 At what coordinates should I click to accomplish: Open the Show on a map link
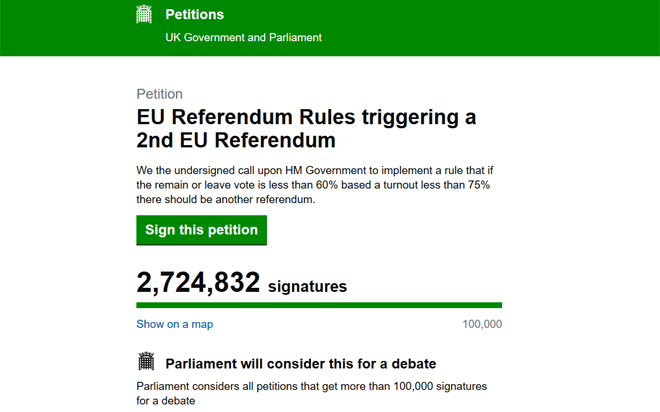coord(175,324)
